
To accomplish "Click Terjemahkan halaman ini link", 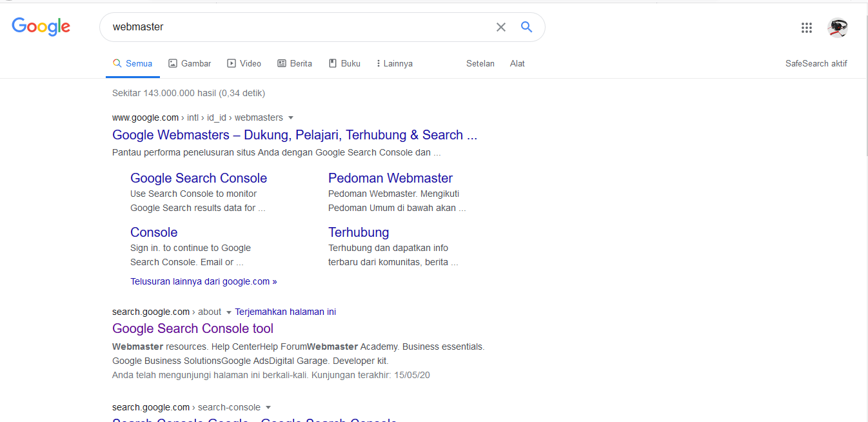I will [285, 312].
